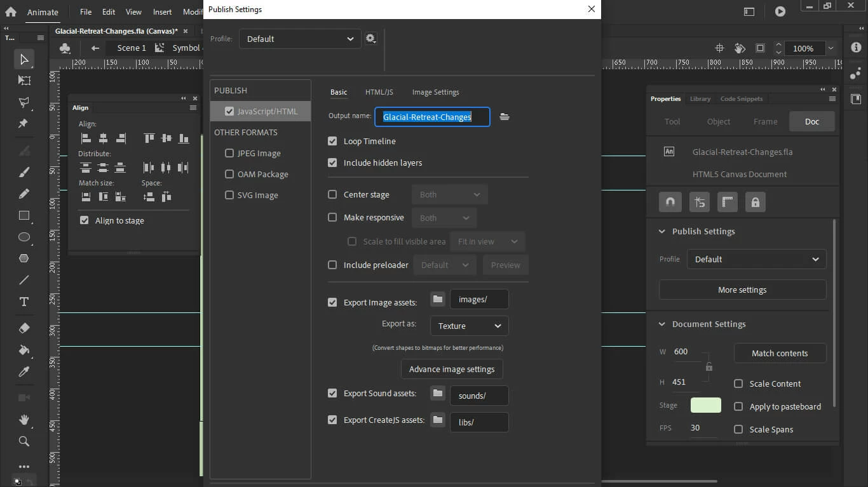This screenshot has width=868, height=487.
Task: Open Fit in view dropdown
Action: 487,241
